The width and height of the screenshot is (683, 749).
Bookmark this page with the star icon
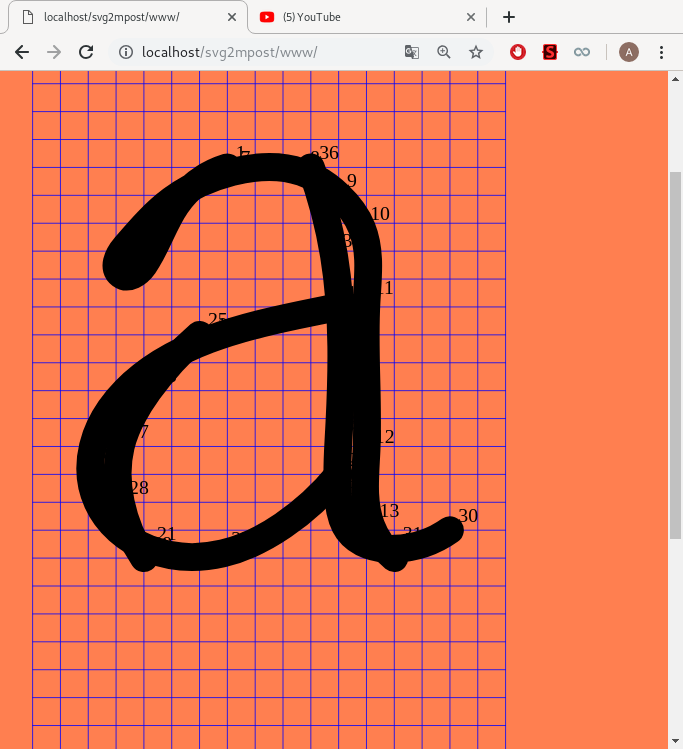click(x=476, y=52)
